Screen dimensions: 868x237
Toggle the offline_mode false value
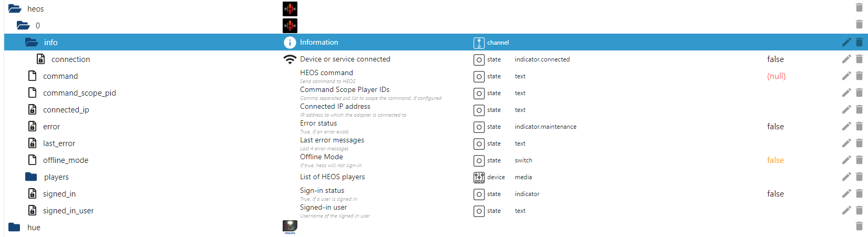click(x=775, y=160)
